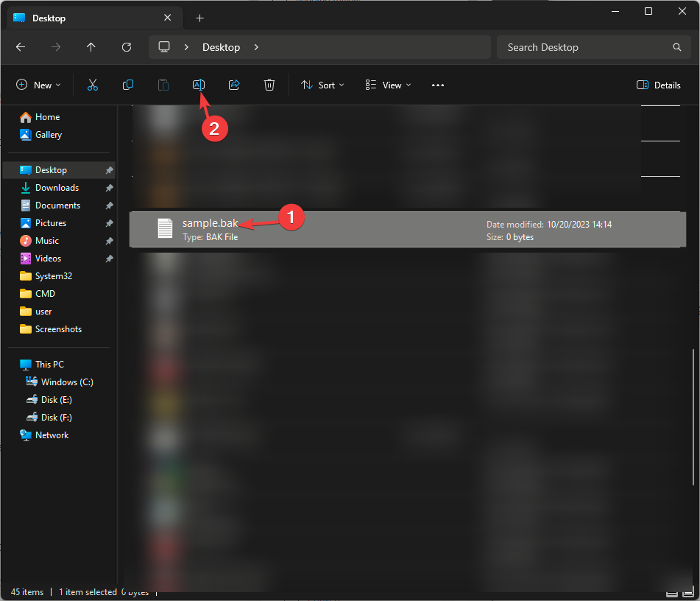Viewport: 700px width, 601px height.
Task: Open Videos in navigation pane
Action: (x=48, y=259)
